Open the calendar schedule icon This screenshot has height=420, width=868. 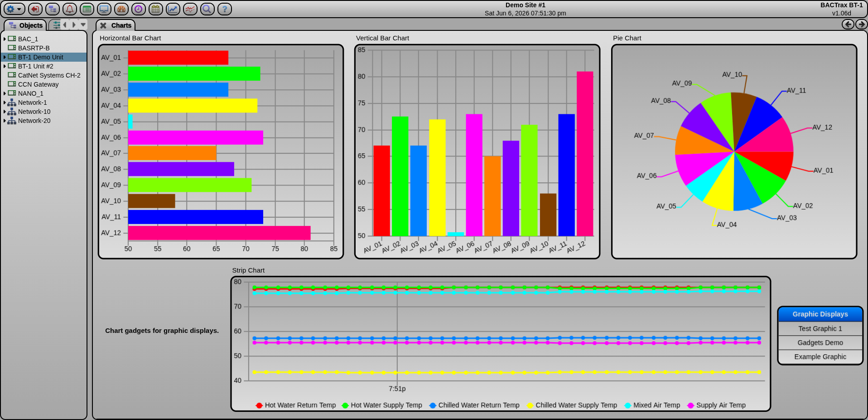coord(156,9)
